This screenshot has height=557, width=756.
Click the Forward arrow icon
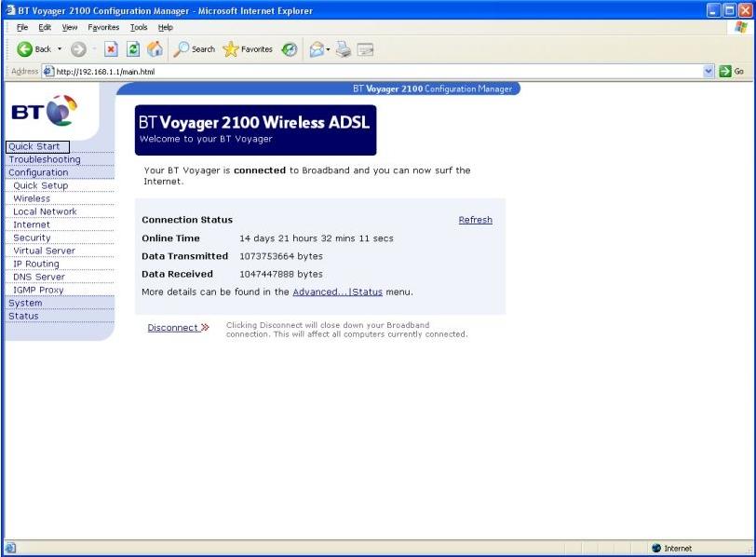click(78, 49)
